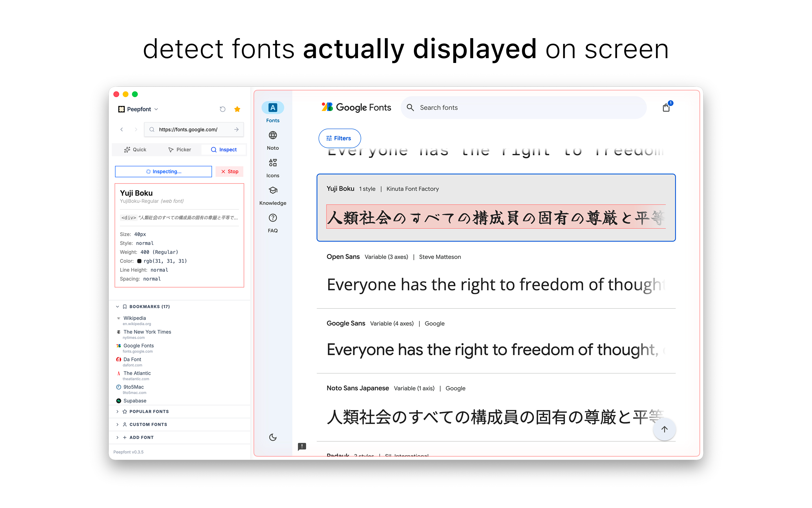The image size is (812, 508).
Task: Click the Open Sans sample text
Action: (496, 285)
